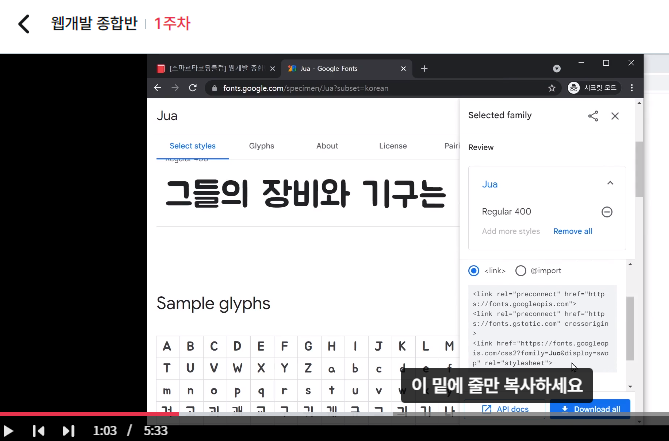Click the browser forward arrow
Viewport: 669px width, 441px height.
pos(175,88)
